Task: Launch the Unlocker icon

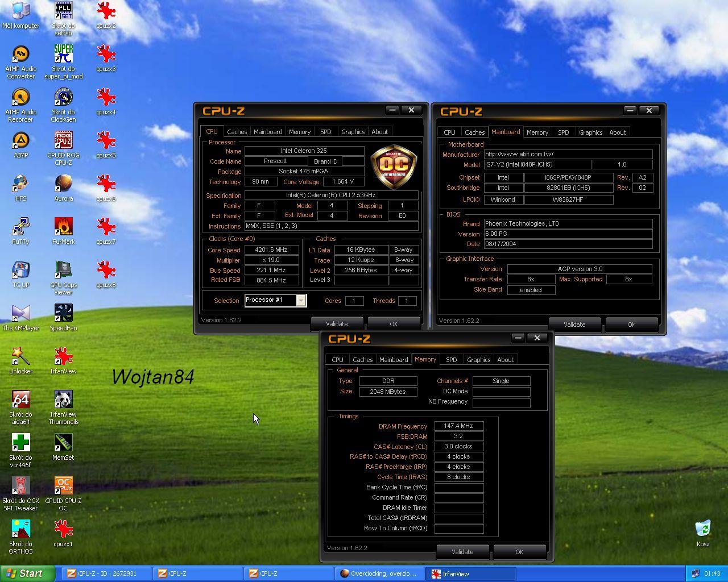Action: (20, 361)
